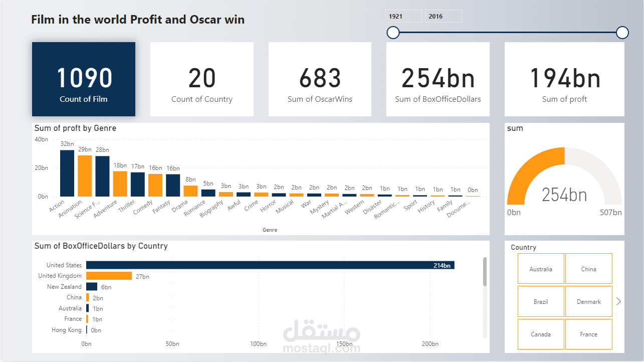Image resolution: width=644 pixels, height=362 pixels.
Task: Select the Action genre bar
Action: (67, 173)
